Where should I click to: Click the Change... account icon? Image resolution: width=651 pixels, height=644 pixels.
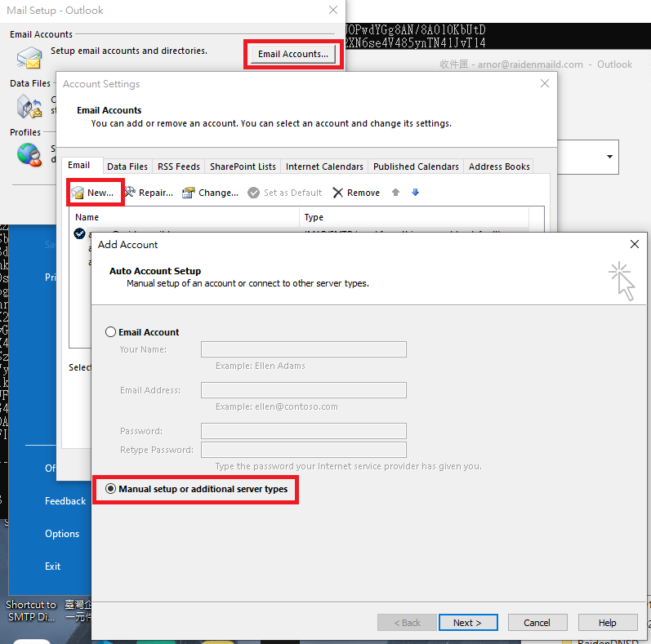(189, 193)
